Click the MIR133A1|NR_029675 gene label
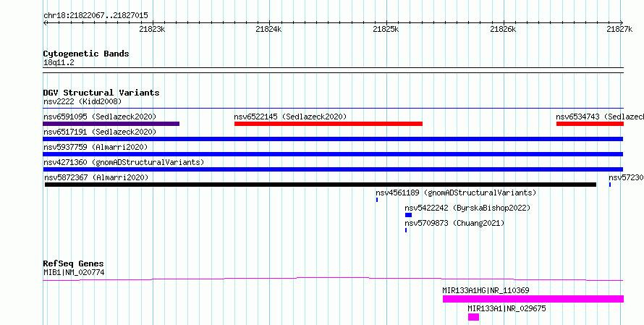The width and height of the screenshot is (644, 325). tap(507, 308)
